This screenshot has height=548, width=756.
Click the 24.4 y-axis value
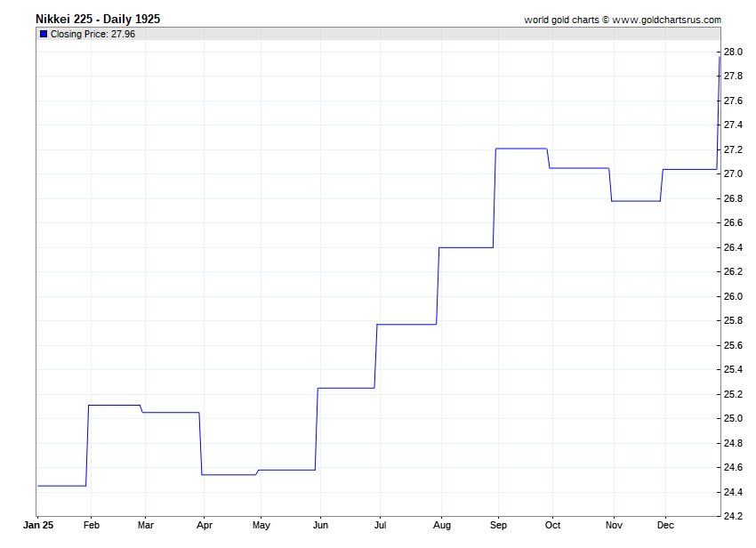coord(733,492)
